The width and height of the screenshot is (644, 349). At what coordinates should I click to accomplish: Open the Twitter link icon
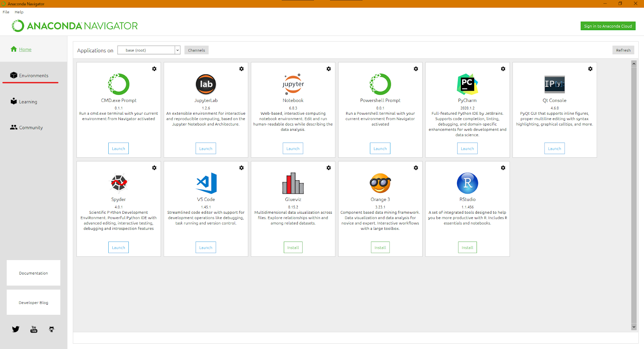point(16,329)
